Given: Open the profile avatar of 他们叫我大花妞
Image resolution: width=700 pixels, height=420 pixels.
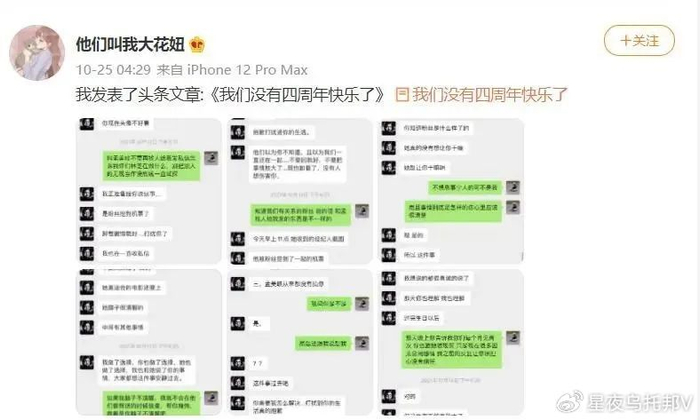Looking at the screenshot, I should (x=37, y=52).
